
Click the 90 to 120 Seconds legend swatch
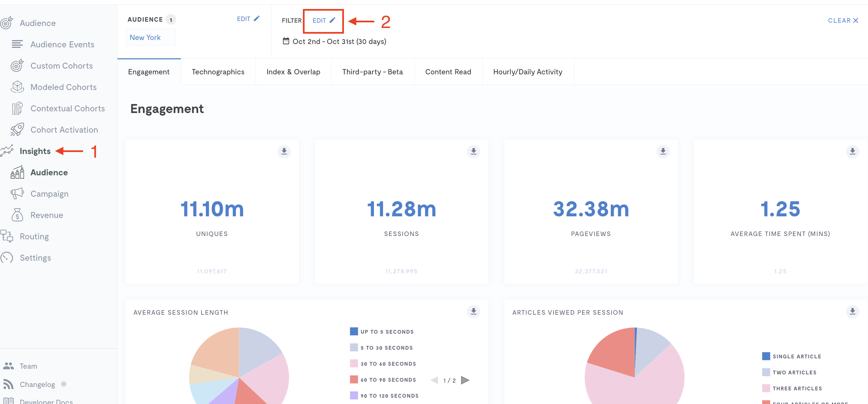354,395
